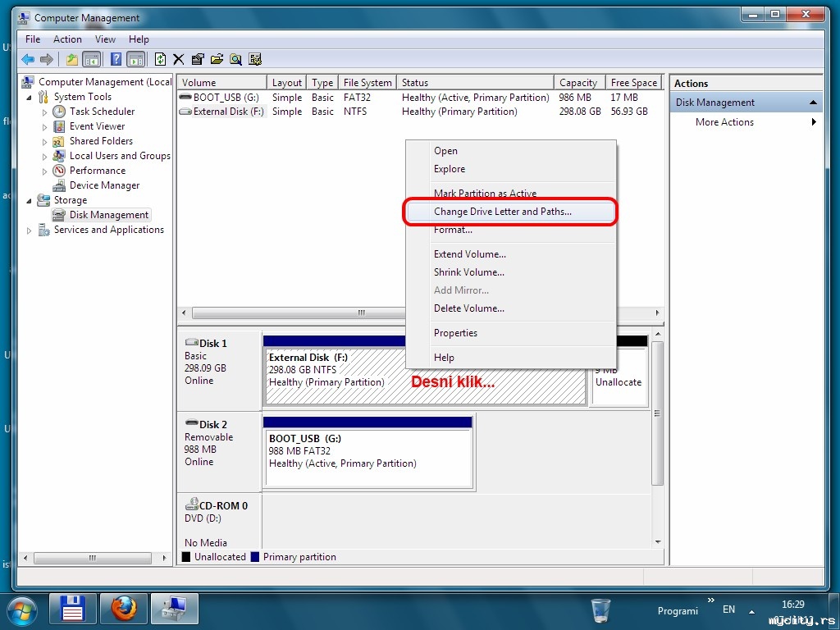This screenshot has height=630, width=840.
Task: Choose Explore in the context menu
Action: tap(510, 169)
